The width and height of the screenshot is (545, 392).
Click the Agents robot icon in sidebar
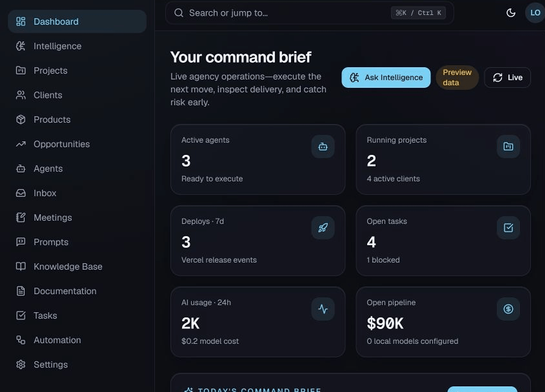click(x=21, y=169)
